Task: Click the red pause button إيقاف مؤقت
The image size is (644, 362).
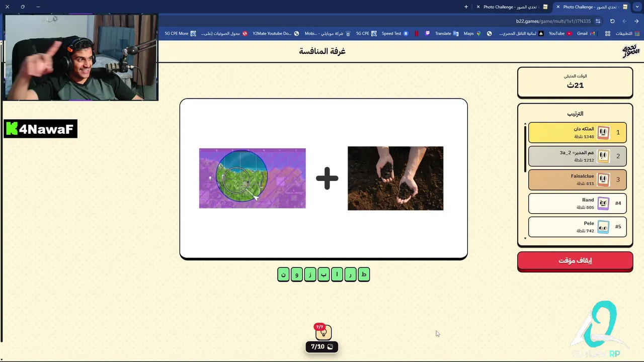Action: click(575, 261)
